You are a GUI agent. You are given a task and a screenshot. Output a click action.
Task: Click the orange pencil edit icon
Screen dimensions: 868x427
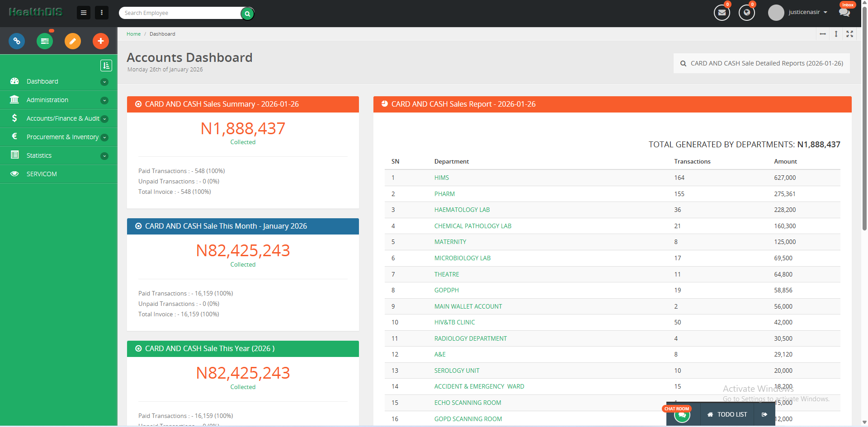(x=73, y=41)
